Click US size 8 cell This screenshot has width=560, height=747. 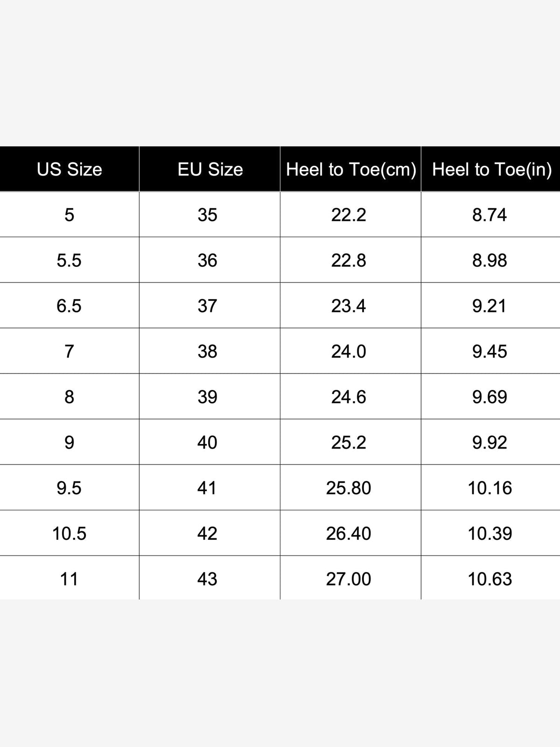click(70, 397)
